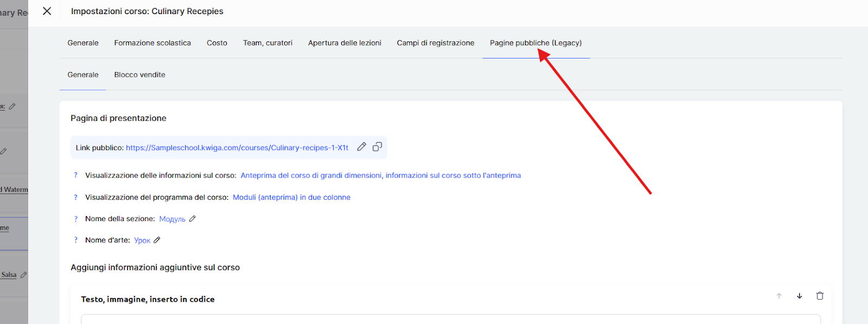Change Moduli in due colonne setting
Viewport: 868px width, 324px height.
coord(291,197)
